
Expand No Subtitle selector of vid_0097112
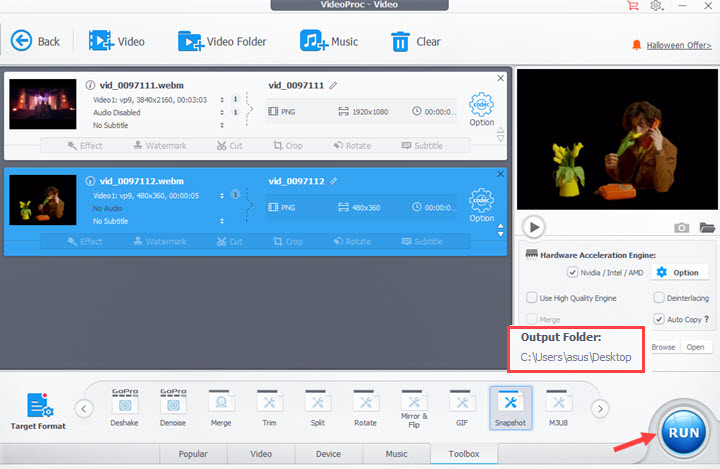pos(222,221)
